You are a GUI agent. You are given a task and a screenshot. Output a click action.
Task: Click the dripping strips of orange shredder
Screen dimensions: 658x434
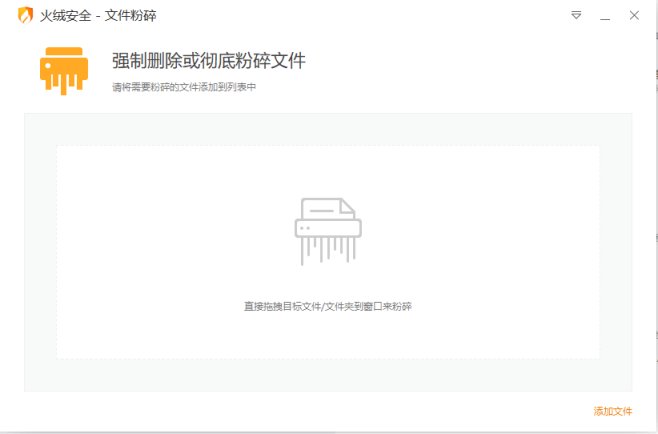[x=64, y=86]
